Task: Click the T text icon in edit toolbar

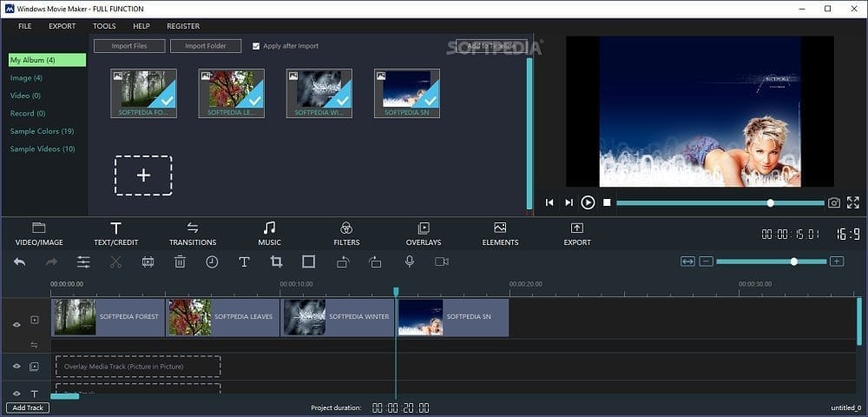Action: click(244, 262)
